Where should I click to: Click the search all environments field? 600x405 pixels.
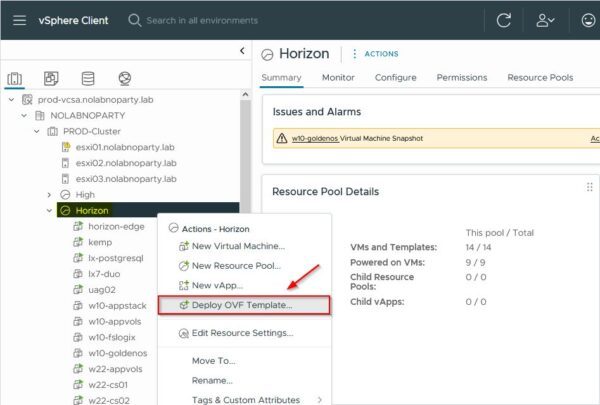coord(202,20)
